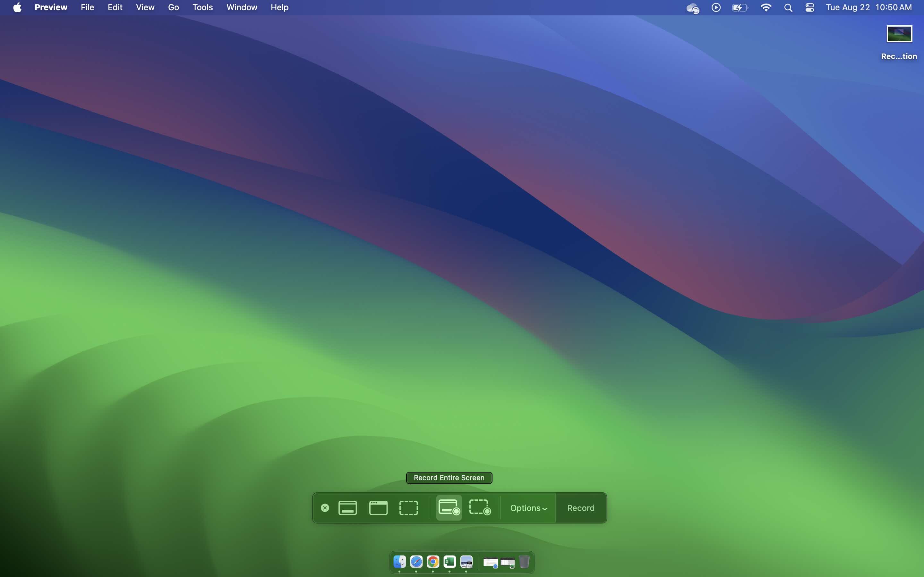
Task: Open the Options dropdown
Action: pos(528,507)
